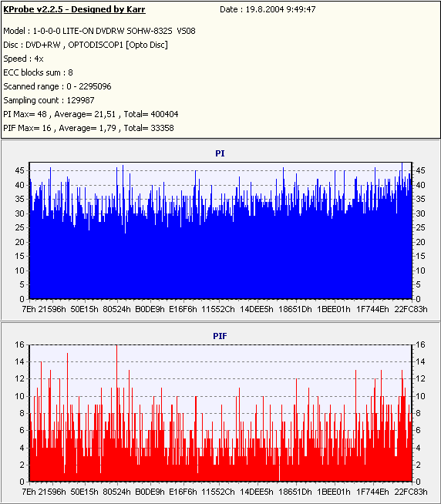Click the scan Date text

[268, 9]
